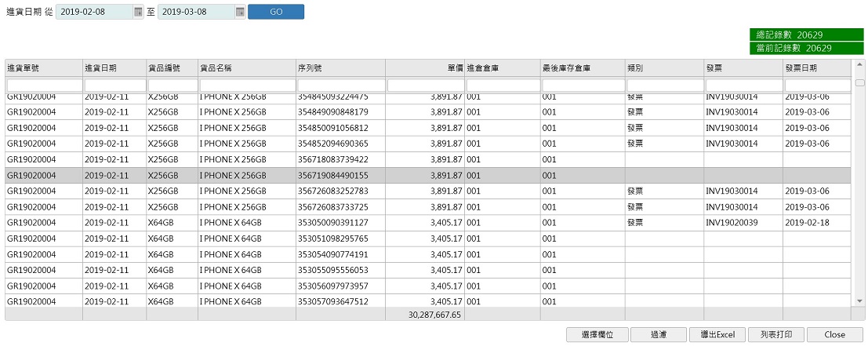Viewport: 868px width, 346px height.
Task: Sort by 單價 column header
Action: point(425,68)
